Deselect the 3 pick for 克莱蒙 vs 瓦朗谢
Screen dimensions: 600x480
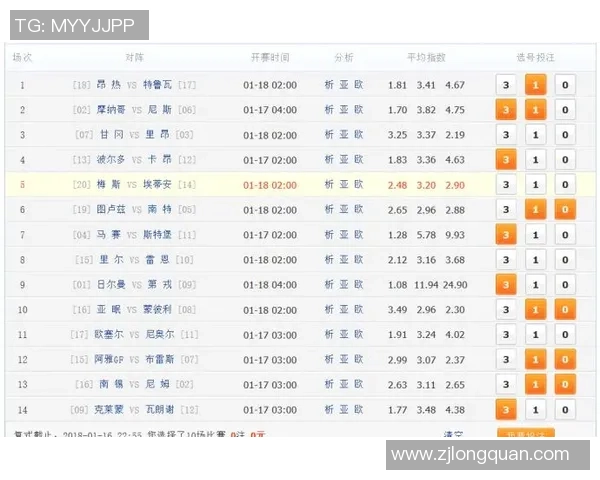tap(506, 410)
